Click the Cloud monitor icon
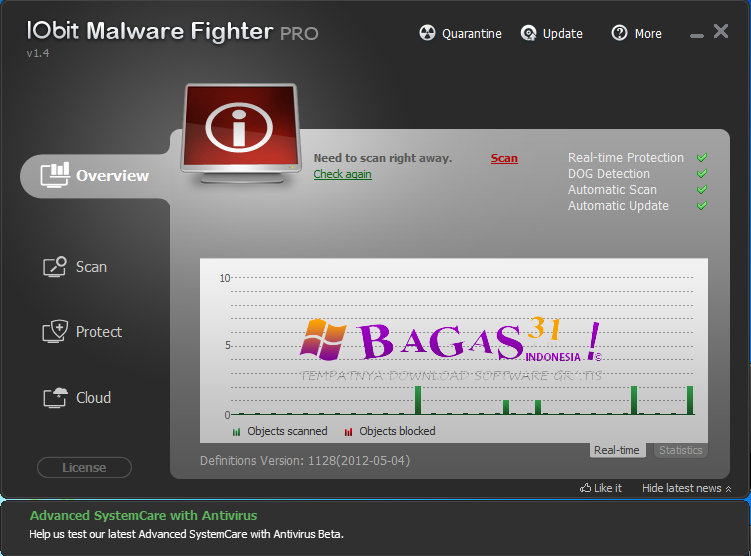This screenshot has width=751, height=556. [56, 397]
